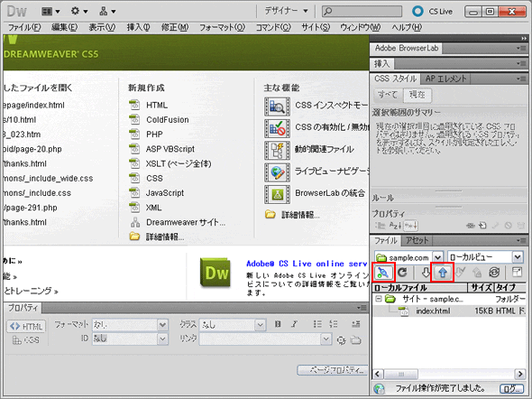This screenshot has height=399, width=532.
Task: Open CSS enable/disable feature icon
Action: (277, 128)
